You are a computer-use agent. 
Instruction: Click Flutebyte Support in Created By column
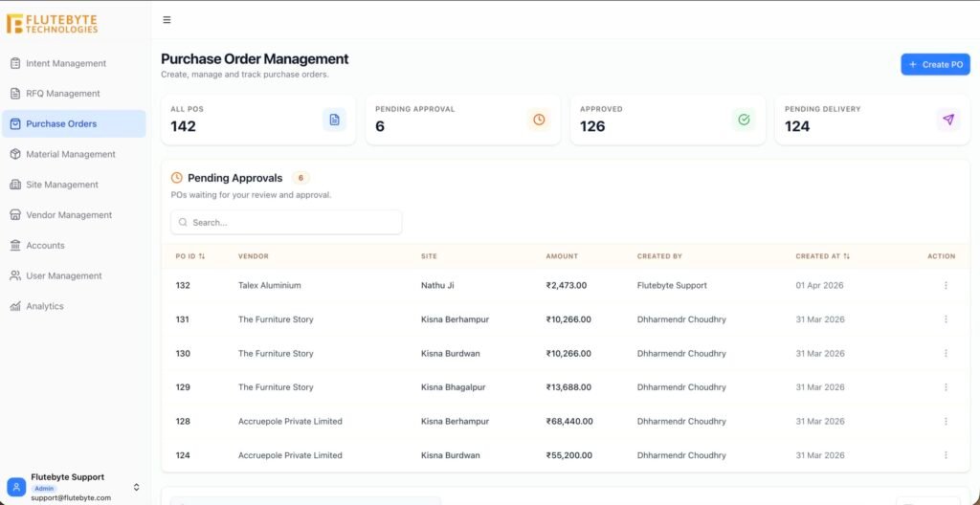pyautogui.click(x=672, y=286)
